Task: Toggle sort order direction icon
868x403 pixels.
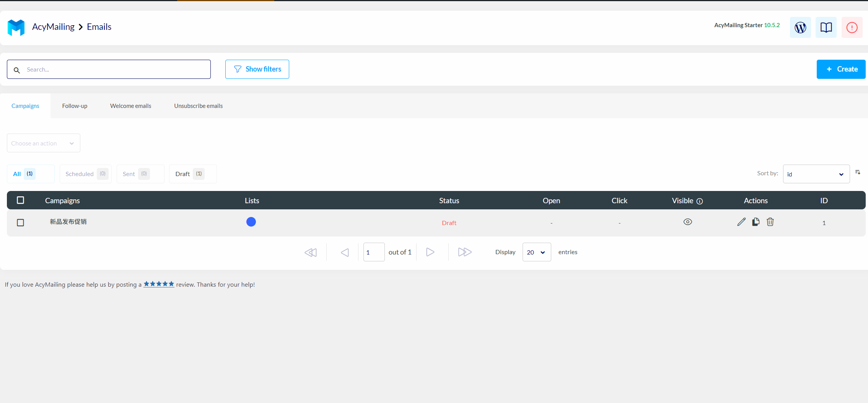Action: point(858,173)
